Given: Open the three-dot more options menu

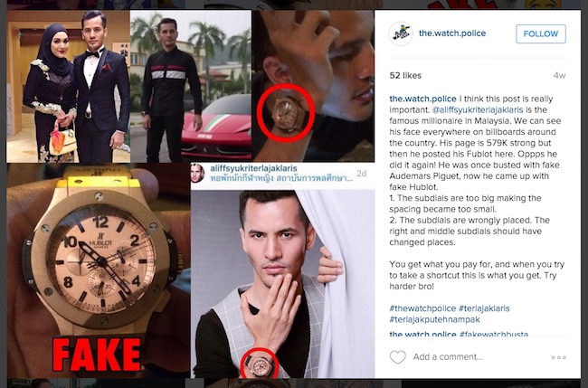Looking at the screenshot, I should [558, 357].
